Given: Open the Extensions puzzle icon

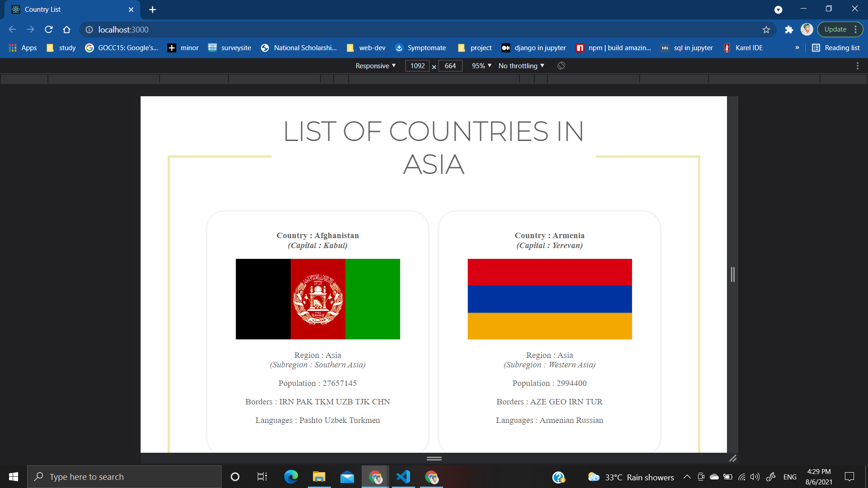Looking at the screenshot, I should [x=789, y=29].
